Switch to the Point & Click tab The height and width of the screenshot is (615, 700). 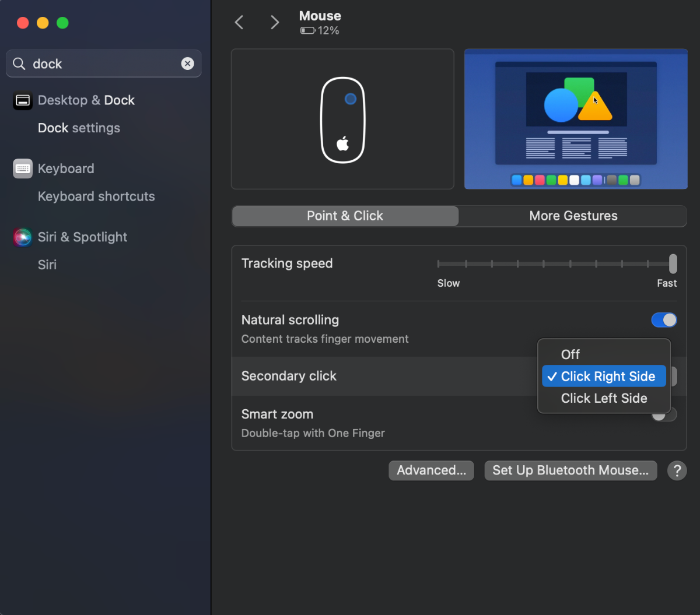click(x=345, y=216)
